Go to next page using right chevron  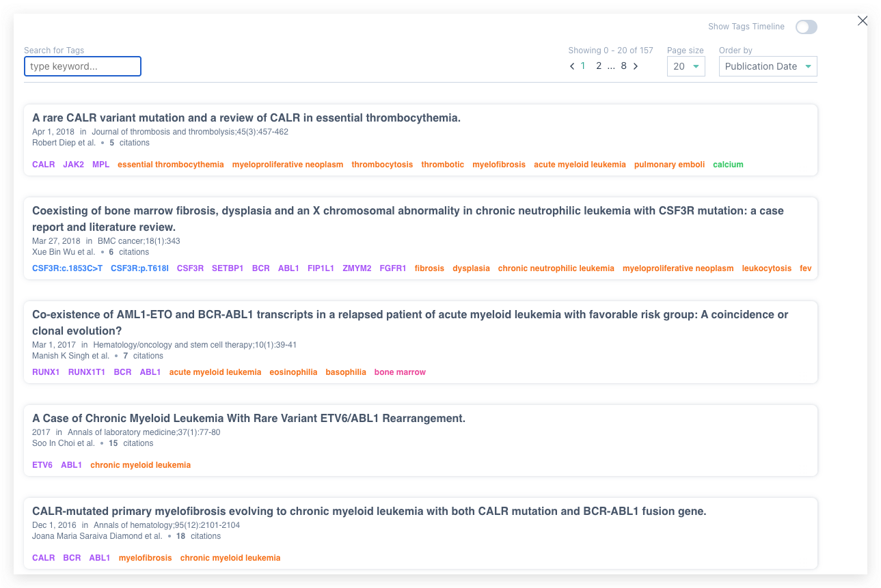(636, 66)
